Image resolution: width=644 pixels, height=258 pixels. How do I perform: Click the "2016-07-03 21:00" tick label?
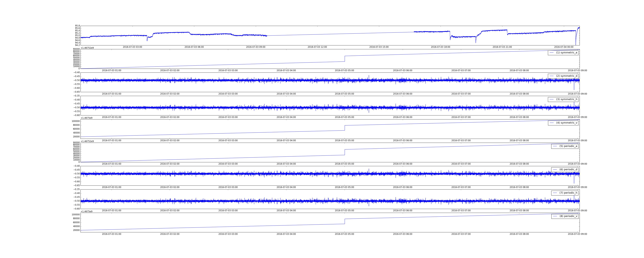(502, 47)
